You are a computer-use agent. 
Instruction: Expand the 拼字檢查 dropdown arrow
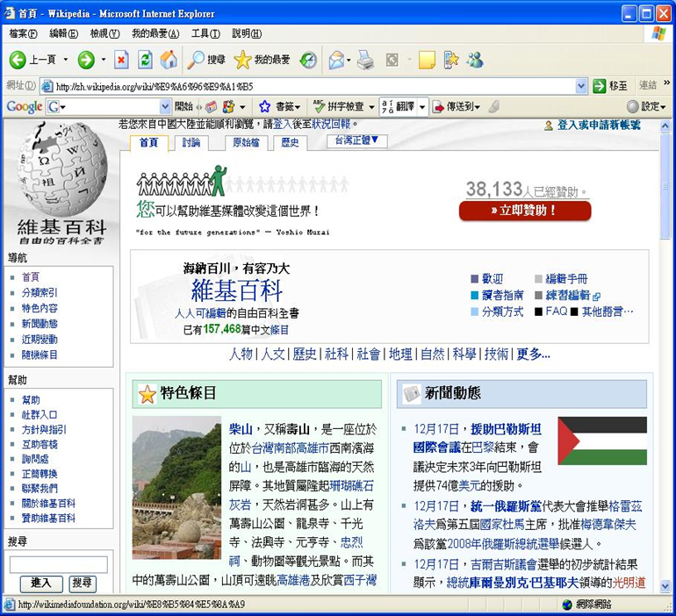pyautogui.click(x=371, y=107)
